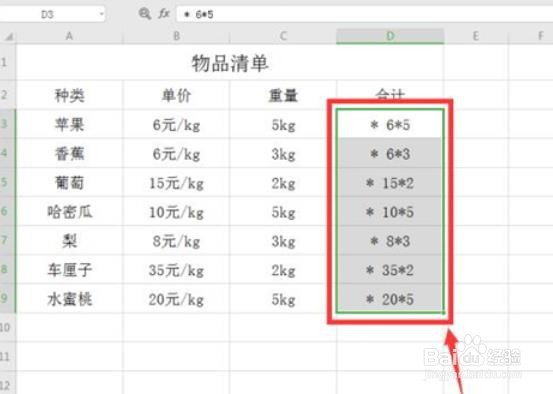Click the cell 香蕉

[69, 153]
